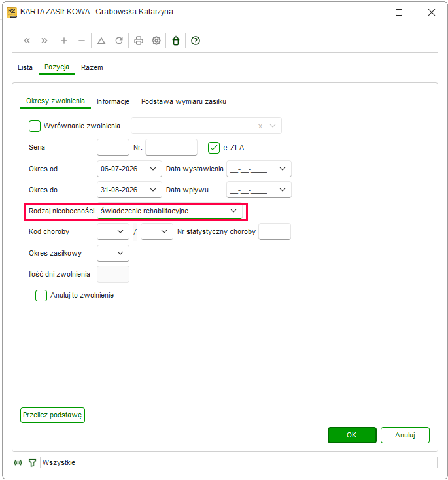The width and height of the screenshot is (448, 480).
Task: Click the broadcast signal icon in status bar
Action: click(x=18, y=462)
